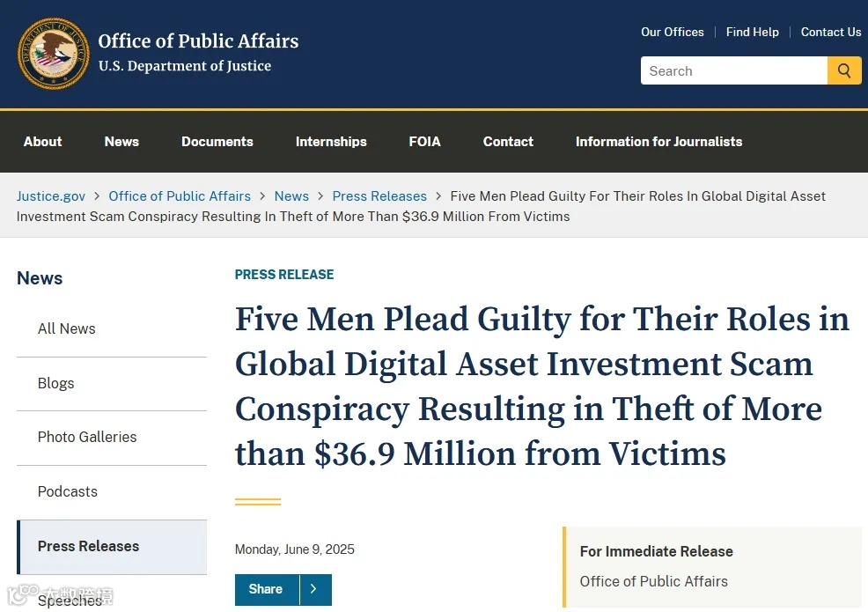This screenshot has height=612, width=868.
Task: Click the Department of Justice seal logo
Action: pos(53,53)
